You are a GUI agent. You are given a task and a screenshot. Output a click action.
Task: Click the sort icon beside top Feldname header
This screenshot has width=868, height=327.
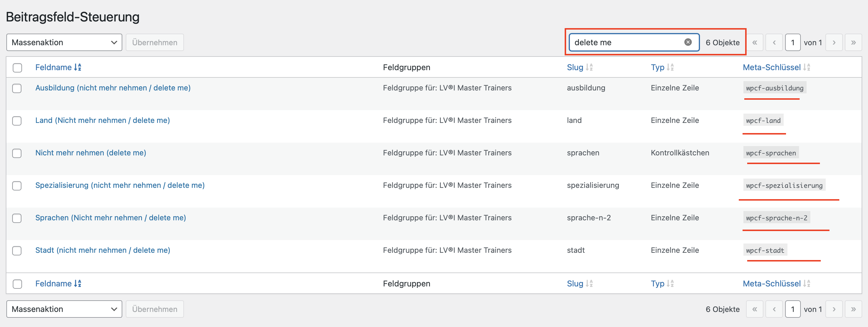coord(78,68)
